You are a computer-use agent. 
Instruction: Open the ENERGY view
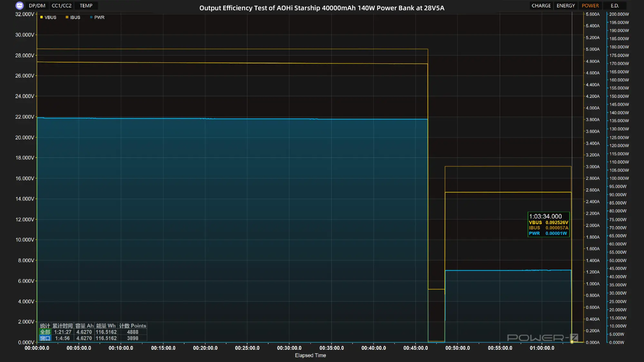click(566, 6)
